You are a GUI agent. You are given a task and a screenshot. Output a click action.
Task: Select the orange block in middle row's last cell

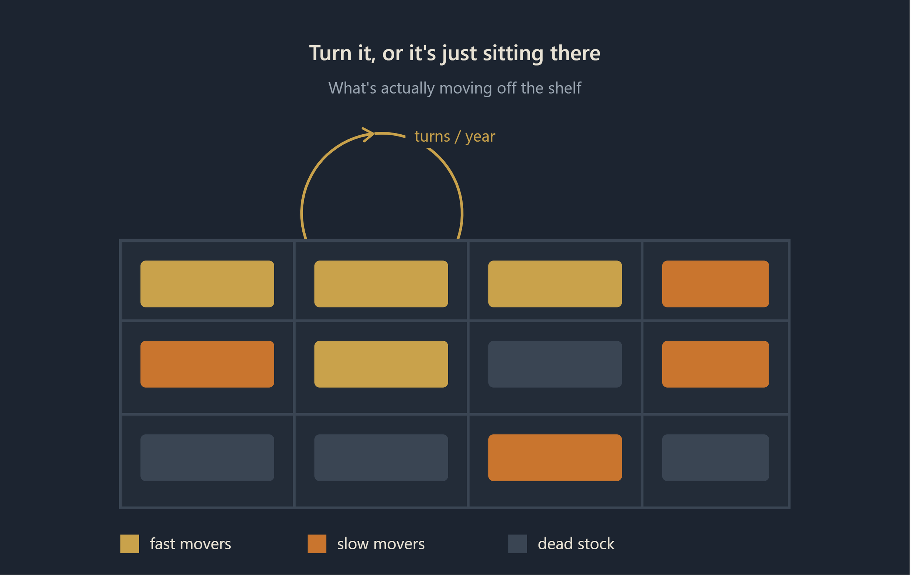tap(715, 364)
